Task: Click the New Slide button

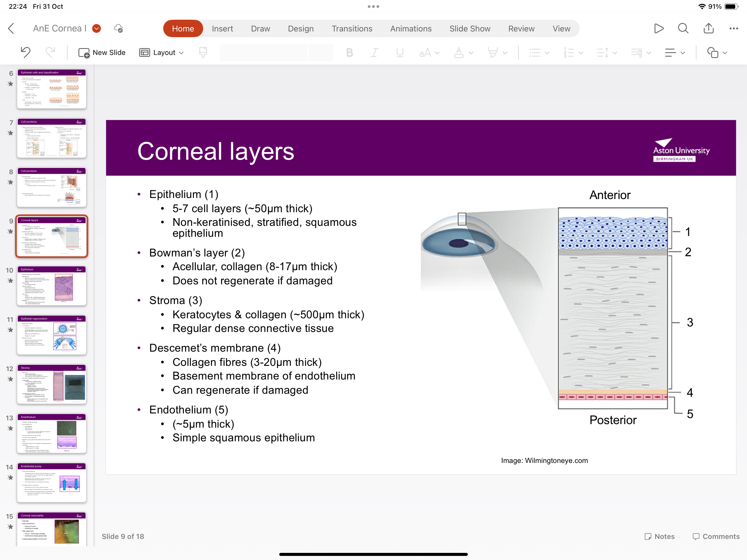Action: [102, 52]
